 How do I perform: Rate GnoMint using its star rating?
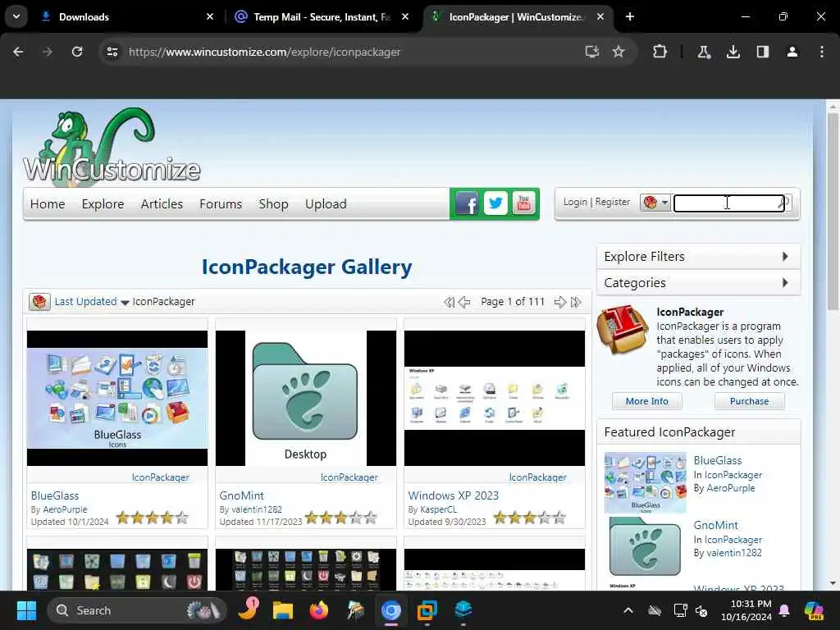[340, 518]
